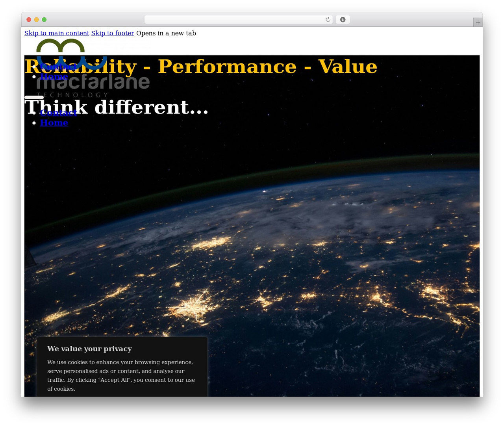Open a new tab with plus button
The image size is (504, 427).
click(478, 22)
